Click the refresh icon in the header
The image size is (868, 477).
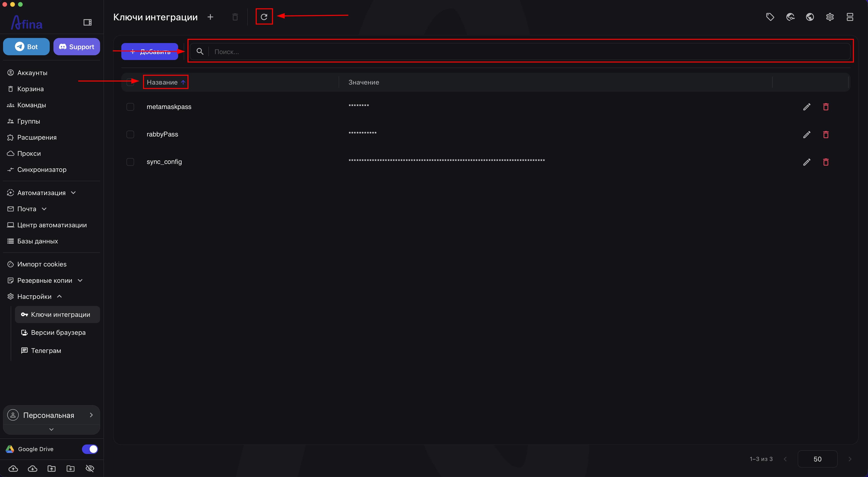pos(264,17)
